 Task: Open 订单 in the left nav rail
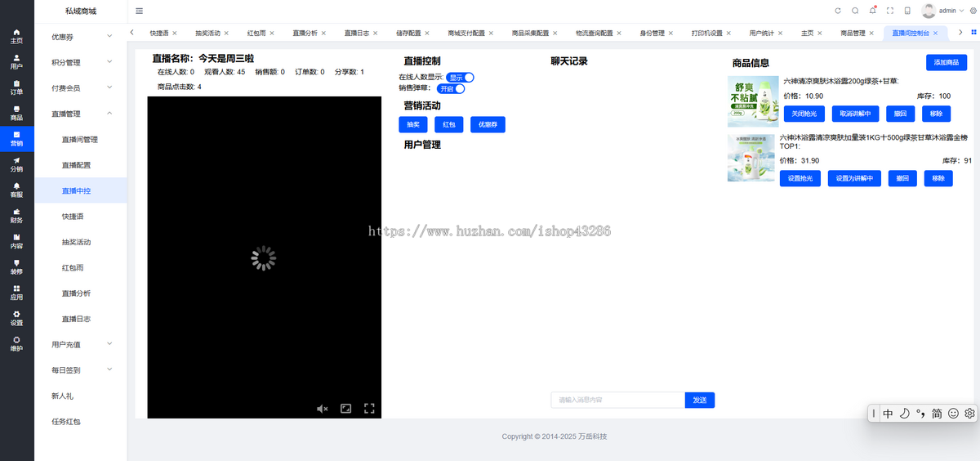pos(16,87)
